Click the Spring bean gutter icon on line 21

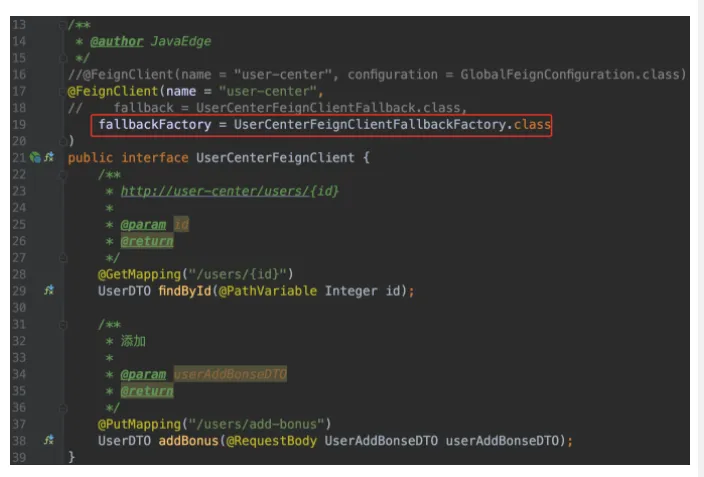35,158
